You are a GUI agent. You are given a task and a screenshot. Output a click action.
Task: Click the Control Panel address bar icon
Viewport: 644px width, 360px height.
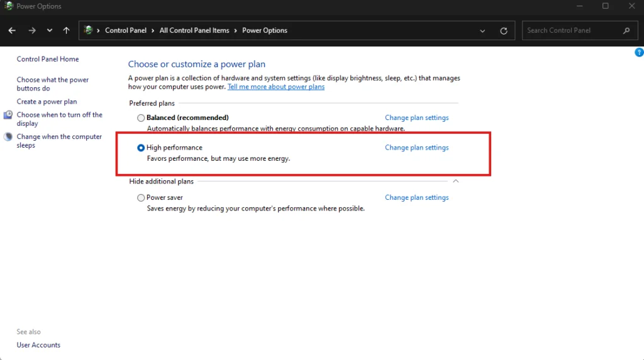click(x=88, y=30)
